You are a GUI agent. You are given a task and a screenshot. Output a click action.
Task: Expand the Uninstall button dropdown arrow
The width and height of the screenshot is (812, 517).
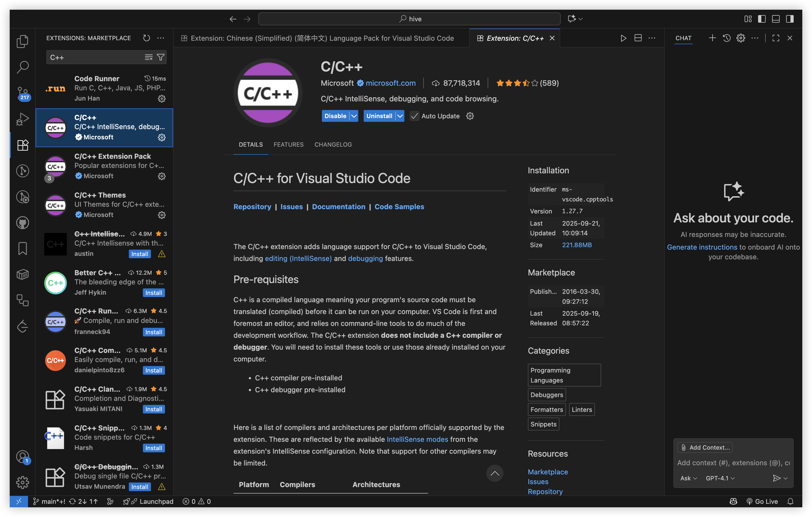pos(400,116)
